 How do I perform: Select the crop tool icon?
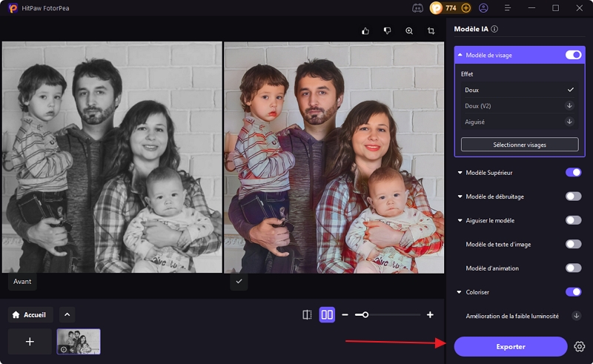431,31
